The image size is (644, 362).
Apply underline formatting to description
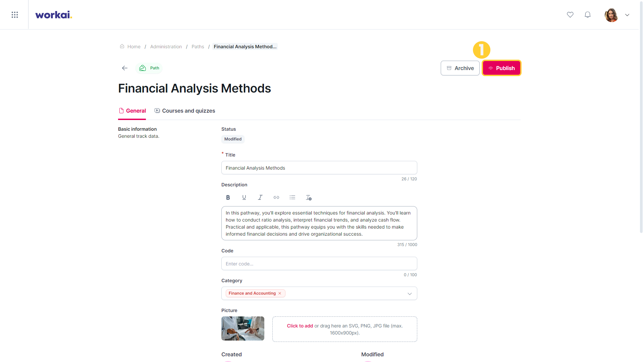pos(244,197)
